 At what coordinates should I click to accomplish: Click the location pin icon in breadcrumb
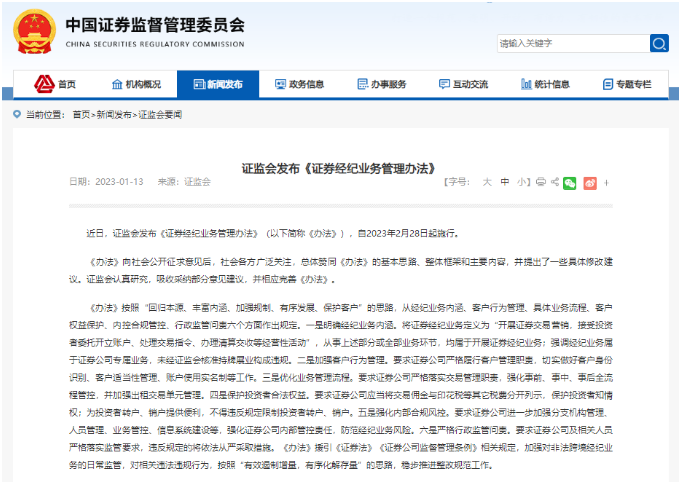coord(17,114)
